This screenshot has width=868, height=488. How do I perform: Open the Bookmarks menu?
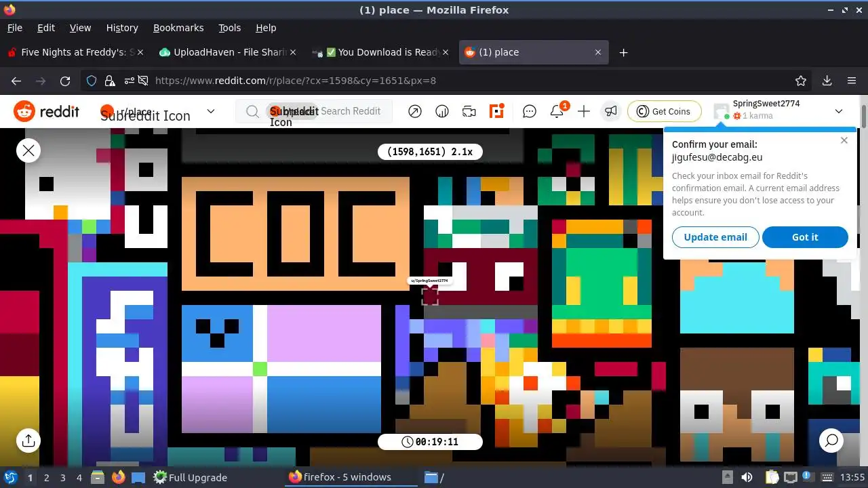(178, 28)
